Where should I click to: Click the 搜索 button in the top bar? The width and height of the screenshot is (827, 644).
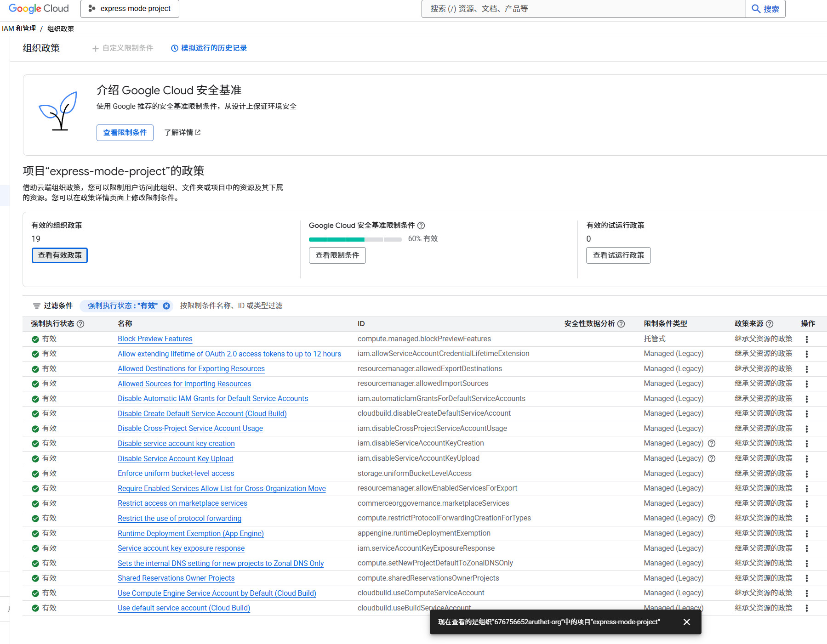(765, 9)
